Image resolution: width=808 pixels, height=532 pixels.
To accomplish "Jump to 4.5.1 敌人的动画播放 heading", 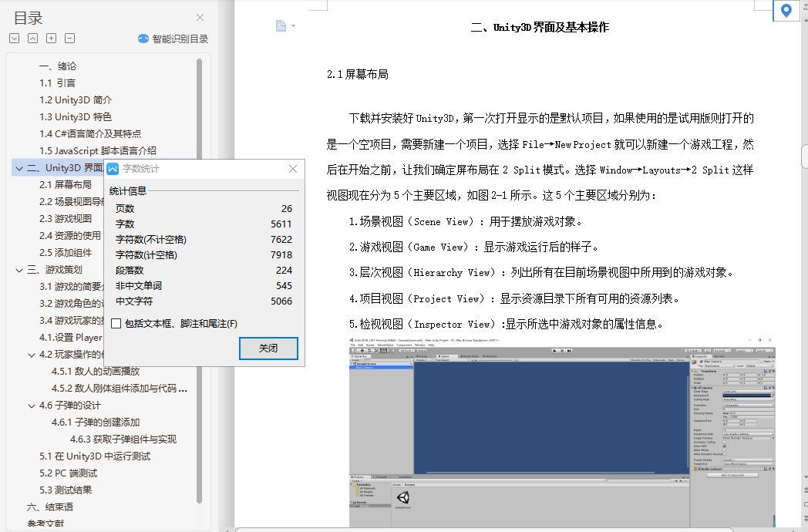I will pos(96,371).
